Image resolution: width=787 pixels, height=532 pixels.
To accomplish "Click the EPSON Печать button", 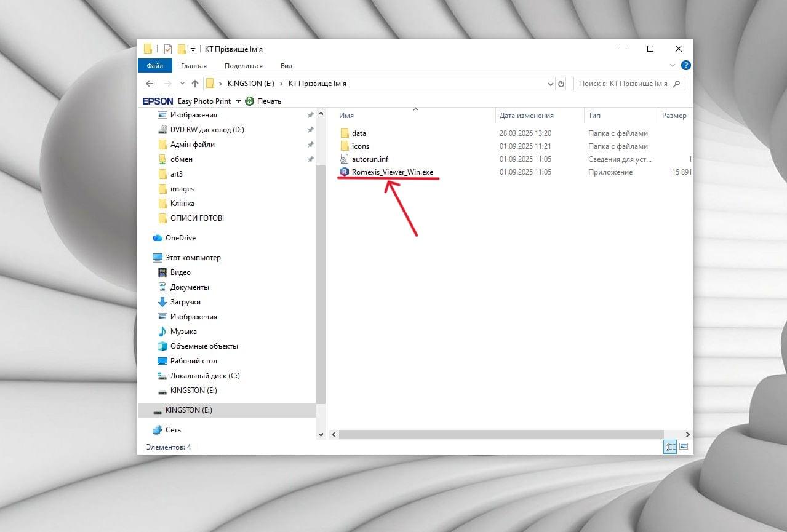I will click(x=263, y=101).
